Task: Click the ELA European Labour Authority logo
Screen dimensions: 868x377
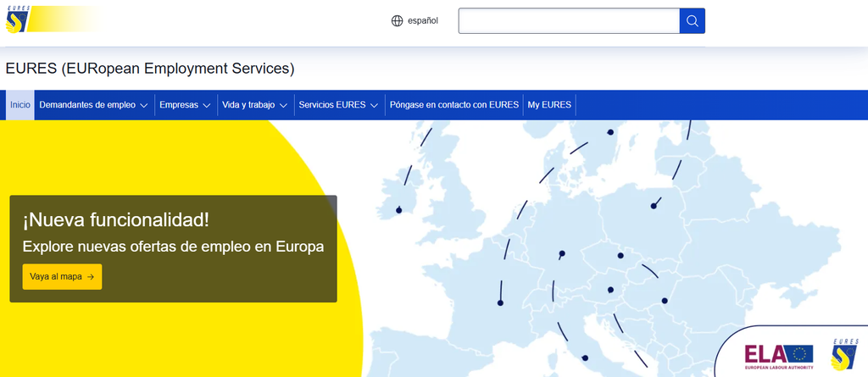Action: pos(779,357)
